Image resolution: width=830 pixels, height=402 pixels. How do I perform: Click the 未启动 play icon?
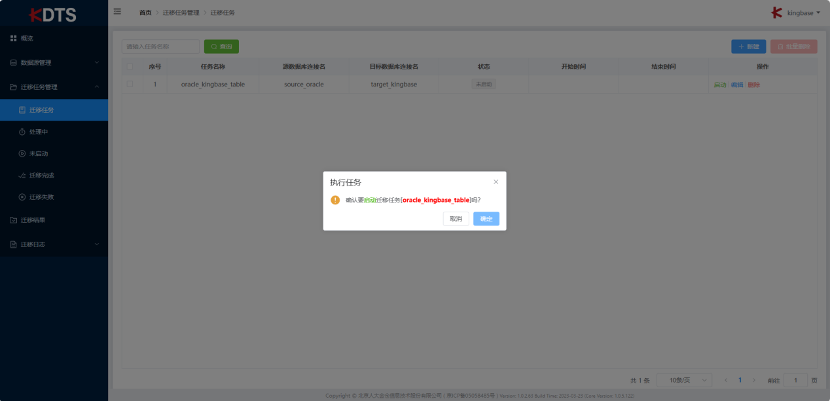click(x=22, y=154)
